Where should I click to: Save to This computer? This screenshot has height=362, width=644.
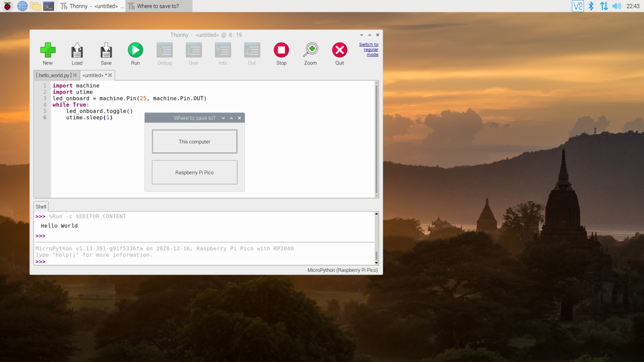[194, 141]
